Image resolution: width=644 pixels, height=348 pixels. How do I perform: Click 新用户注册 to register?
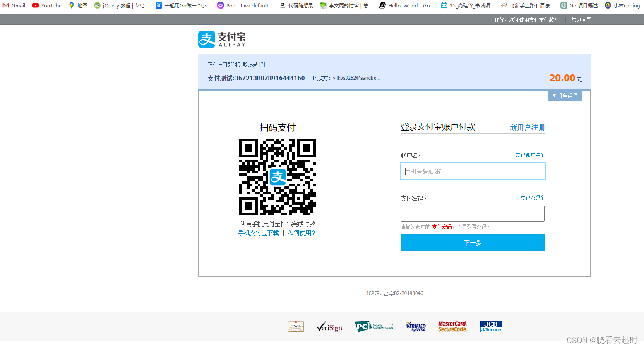tap(527, 127)
